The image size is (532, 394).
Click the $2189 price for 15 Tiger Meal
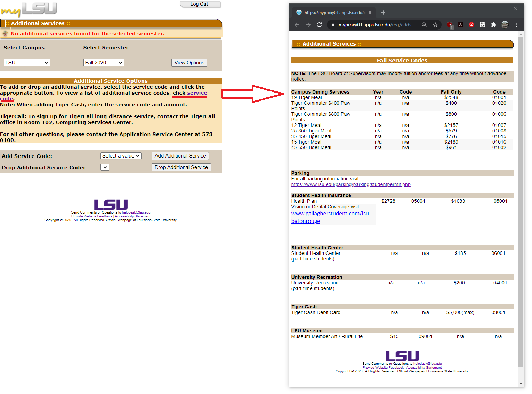point(451,142)
